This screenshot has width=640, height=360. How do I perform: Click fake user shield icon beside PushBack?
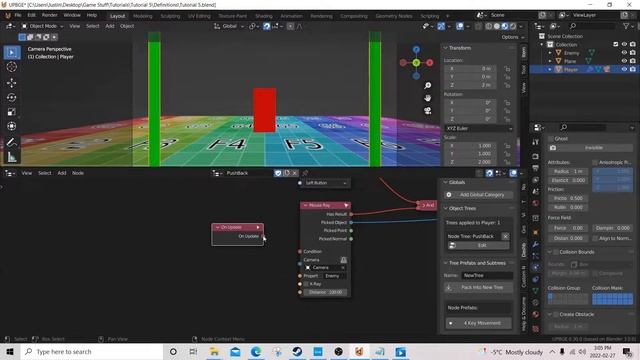coord(278,173)
